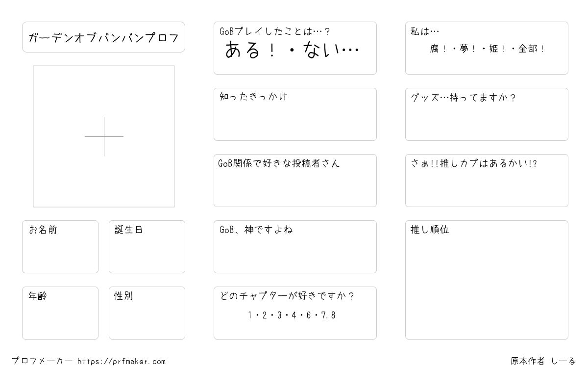
Task: Choose 夢! in the 私は… box
Action: 468,49
